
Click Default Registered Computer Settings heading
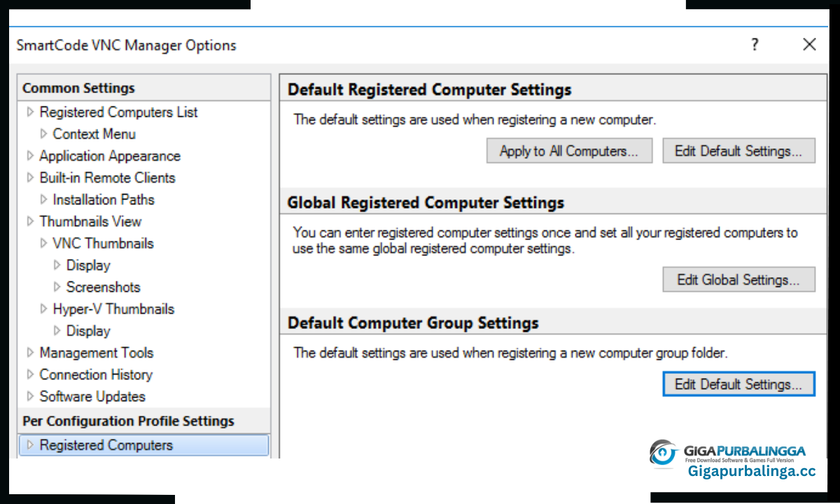(429, 90)
